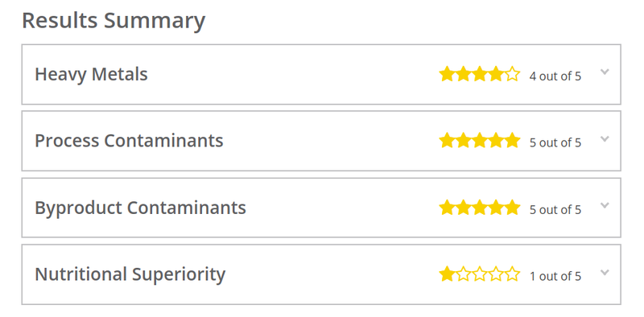The height and width of the screenshot is (317, 644).
Task: Expand the Nutritional Superiority chevron arrow
Action: pyautogui.click(x=605, y=272)
